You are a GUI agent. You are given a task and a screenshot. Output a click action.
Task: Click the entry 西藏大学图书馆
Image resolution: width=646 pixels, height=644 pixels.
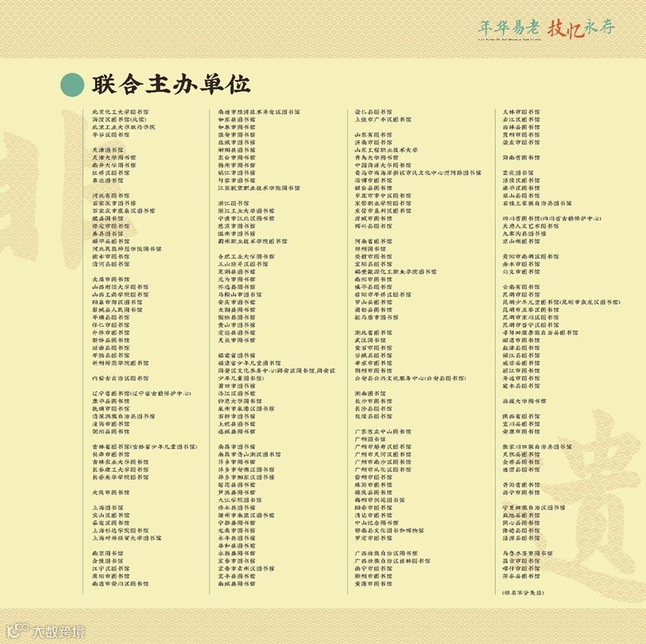pyautogui.click(x=525, y=401)
